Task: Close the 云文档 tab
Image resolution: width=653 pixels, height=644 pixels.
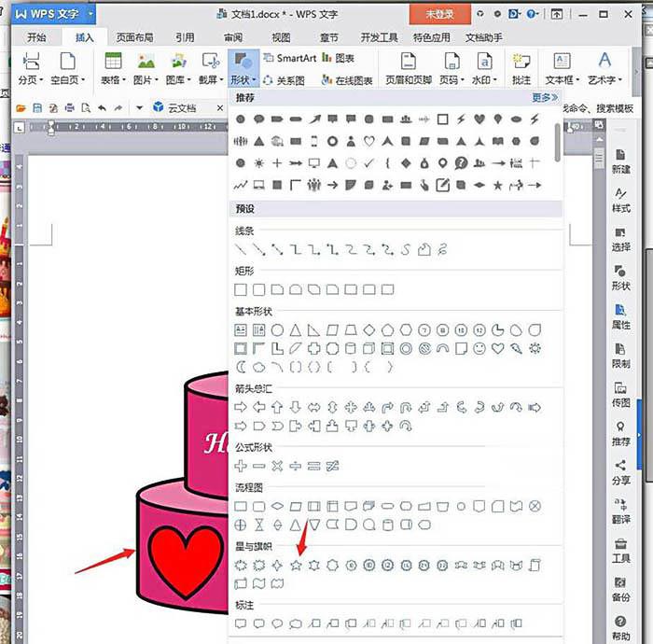Action: pos(220,108)
